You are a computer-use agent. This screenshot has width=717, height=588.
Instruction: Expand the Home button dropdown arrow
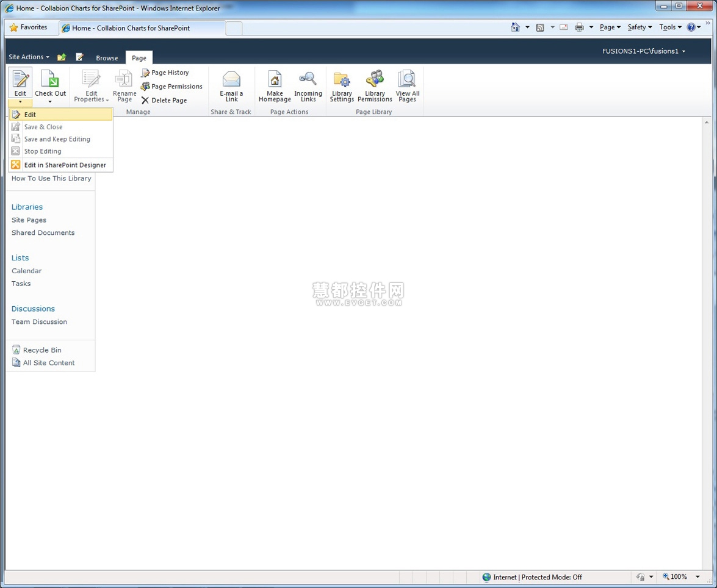point(527,27)
